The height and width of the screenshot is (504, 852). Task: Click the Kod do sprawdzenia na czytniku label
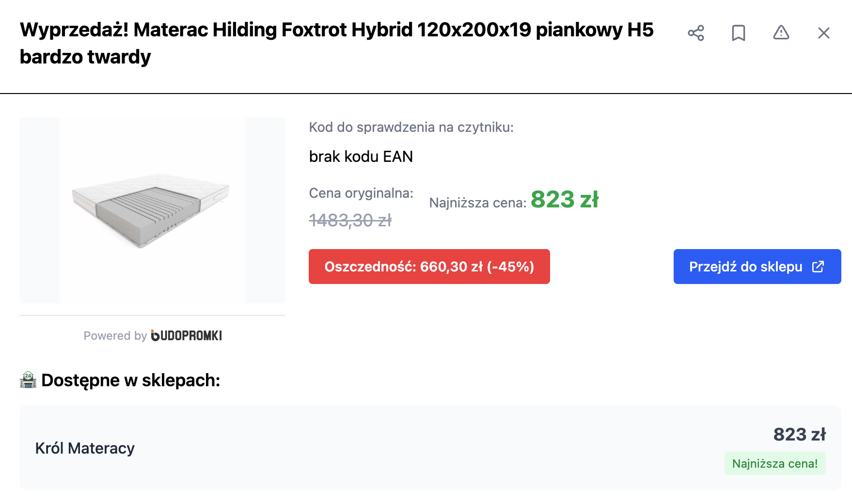(x=411, y=127)
